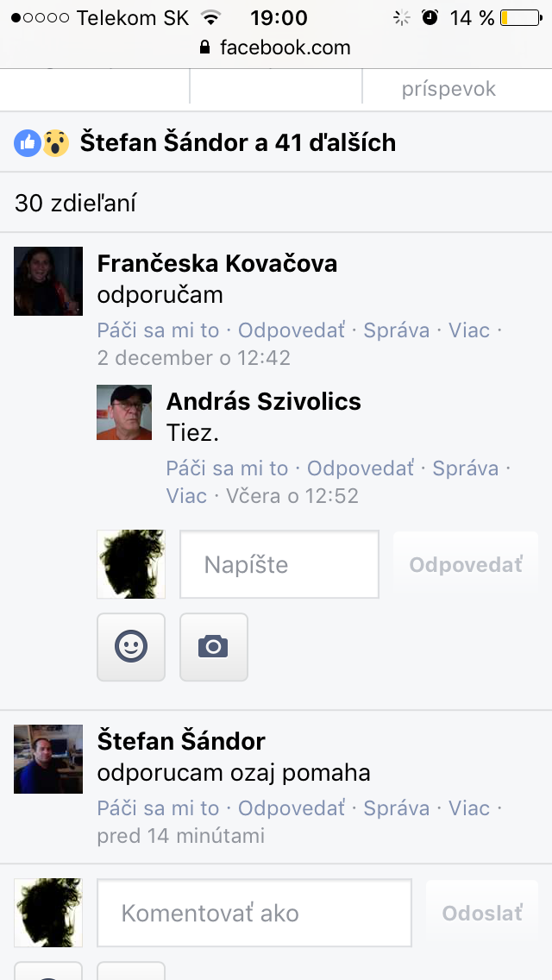This screenshot has width=552, height=980.
Task: Tap the lock icon beside facebook.com
Action: tap(205, 47)
